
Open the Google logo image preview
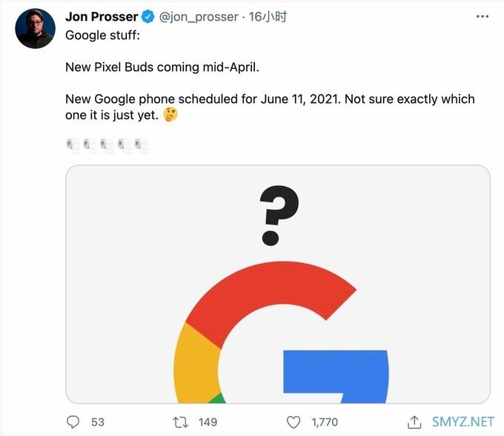[278, 284]
